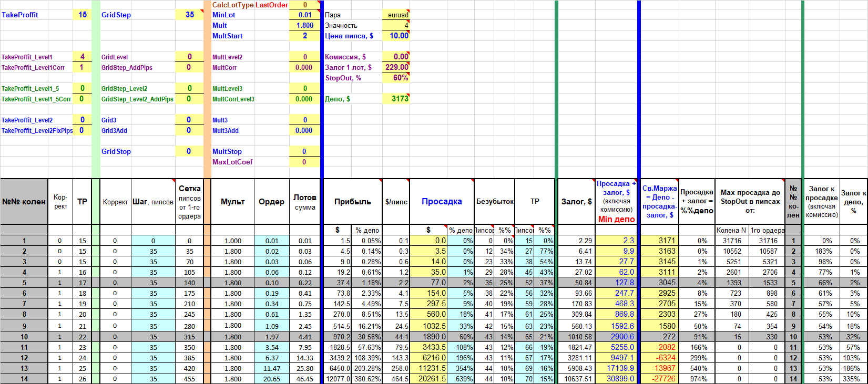Viewport: 868px width, 384px height.
Task: Click the Min депо cell 2900.6
Action: point(616,337)
